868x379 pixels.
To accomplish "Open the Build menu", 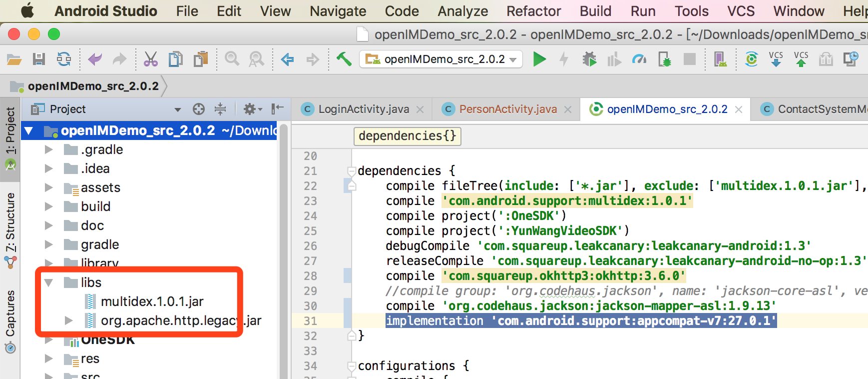I will 595,11.
